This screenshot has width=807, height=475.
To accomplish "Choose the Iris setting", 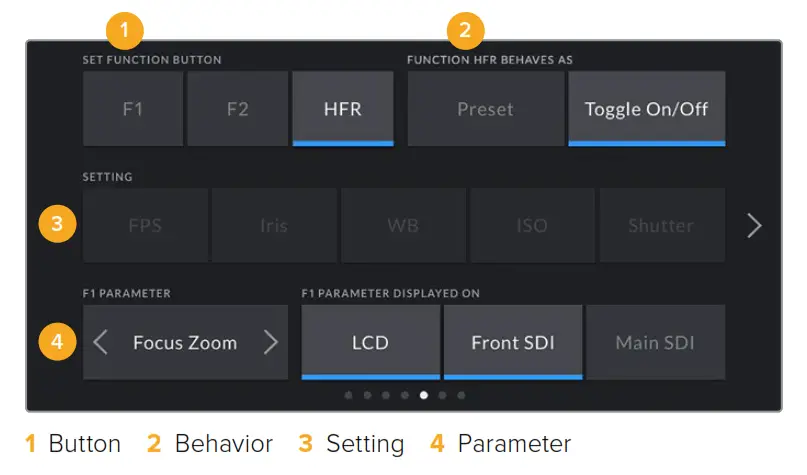I will click(274, 225).
